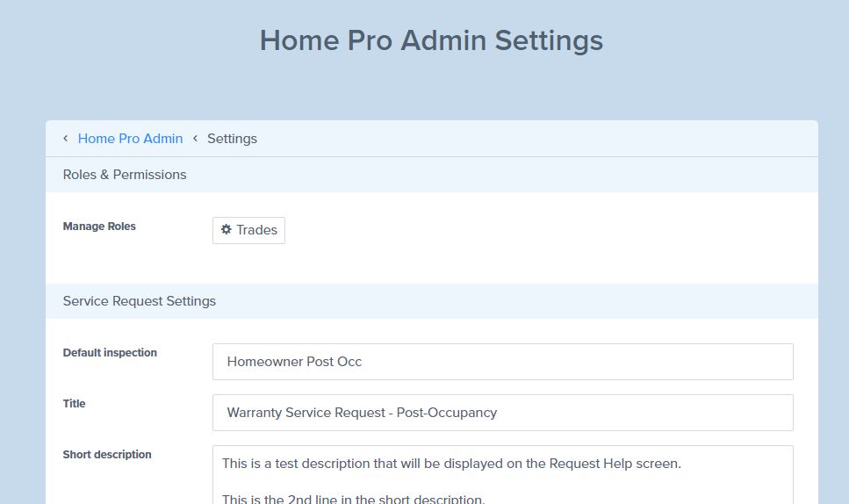Click the gear icon in Trades button
The height and width of the screenshot is (504, 849).
pos(227,229)
